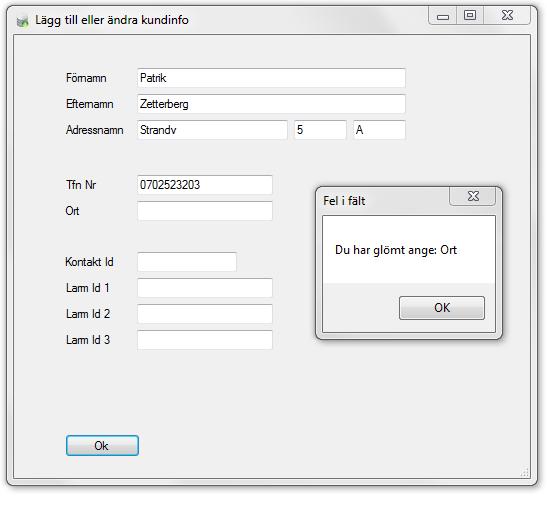Click the house number field showing 5
The width and height of the screenshot is (547, 510).
[x=320, y=130]
